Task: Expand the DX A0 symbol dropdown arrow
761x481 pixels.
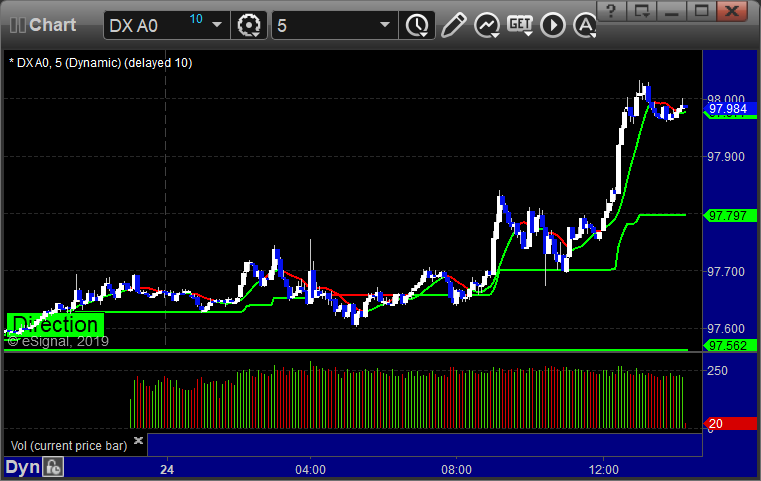Action: click(217, 25)
